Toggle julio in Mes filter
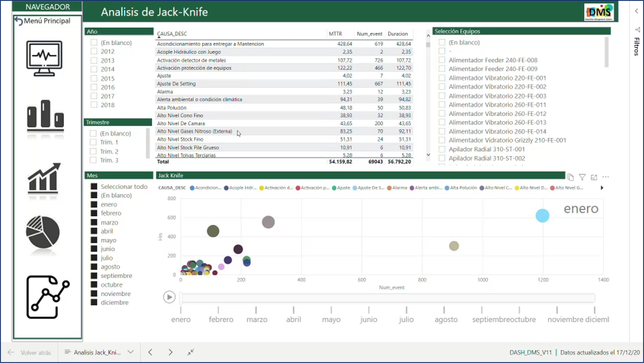The image size is (644, 363). tap(94, 258)
